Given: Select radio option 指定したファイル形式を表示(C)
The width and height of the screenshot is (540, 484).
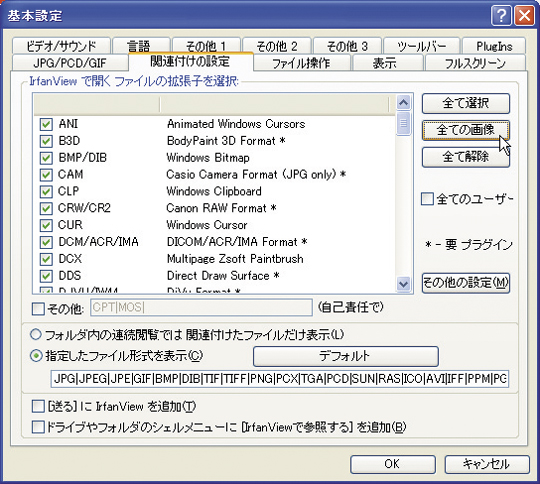Looking at the screenshot, I should (x=36, y=356).
